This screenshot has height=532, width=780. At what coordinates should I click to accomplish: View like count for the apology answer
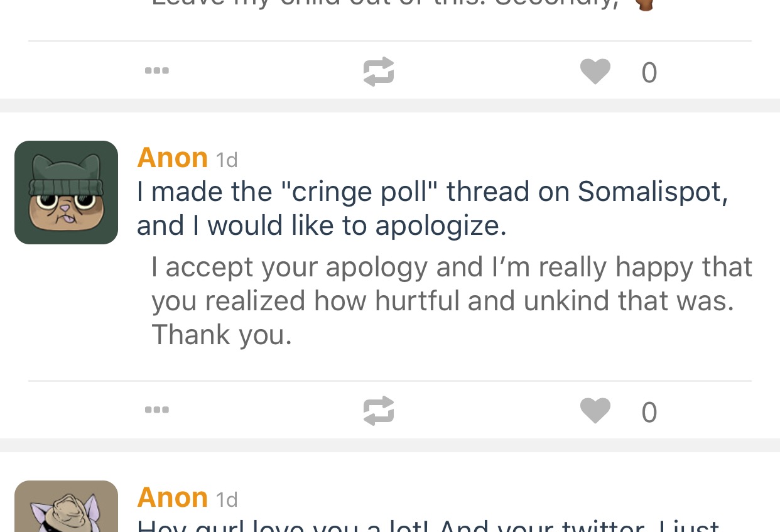[649, 412]
